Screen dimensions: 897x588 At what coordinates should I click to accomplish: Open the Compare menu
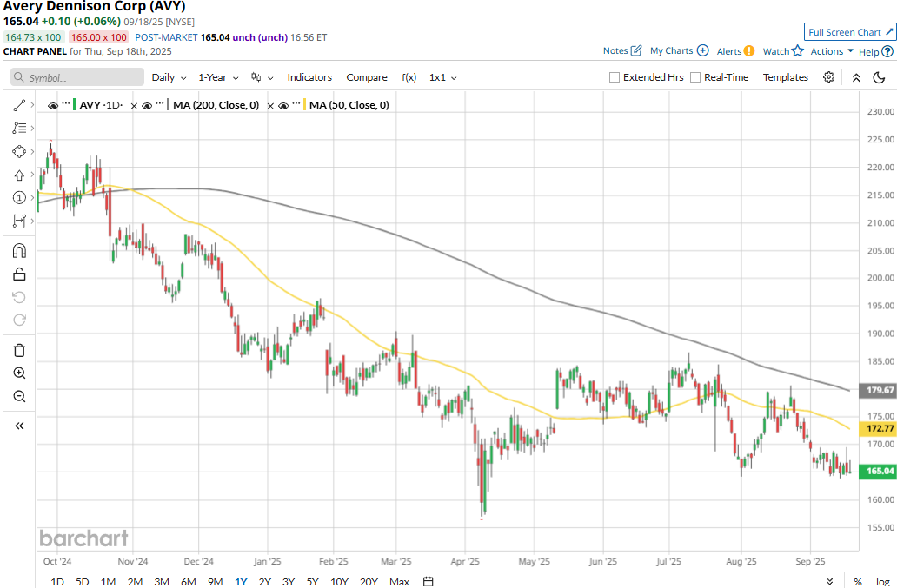click(x=367, y=77)
